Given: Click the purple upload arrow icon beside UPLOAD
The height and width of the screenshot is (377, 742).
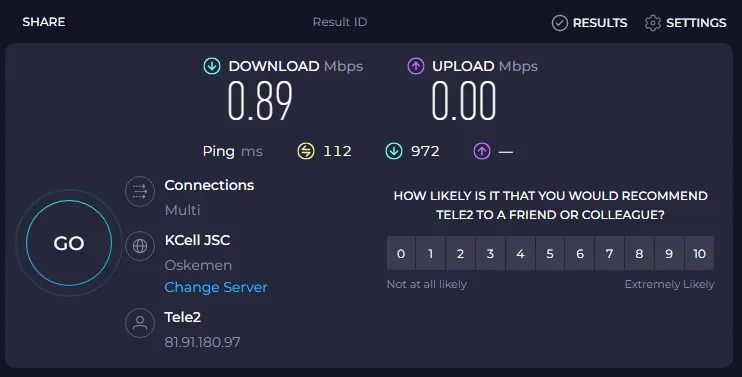Looking at the screenshot, I should point(416,66).
